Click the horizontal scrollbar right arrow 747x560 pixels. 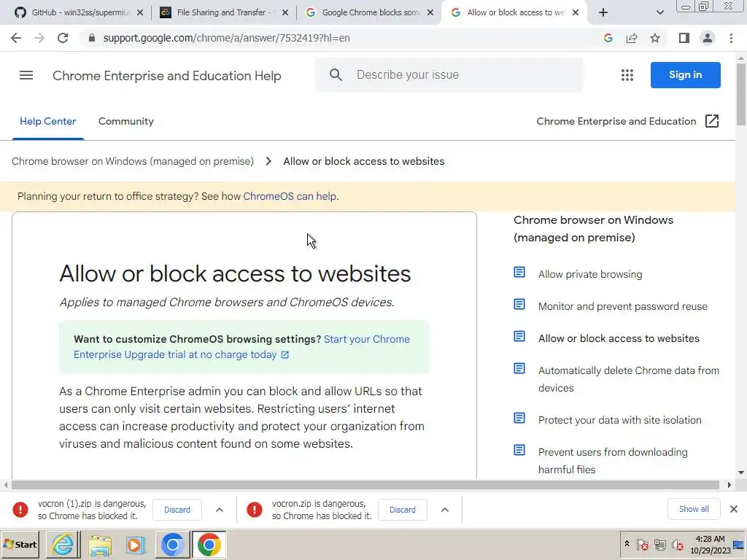tap(729, 485)
